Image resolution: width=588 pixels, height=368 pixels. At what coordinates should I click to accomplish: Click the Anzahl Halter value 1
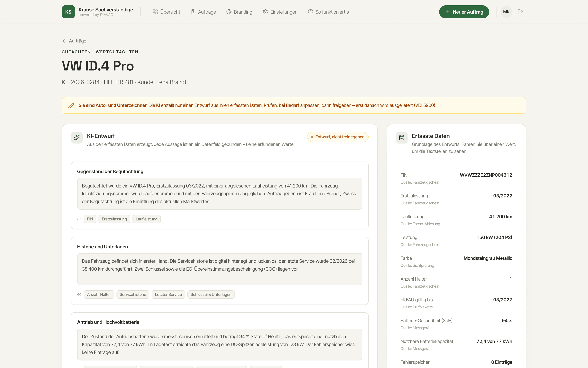[x=511, y=279]
